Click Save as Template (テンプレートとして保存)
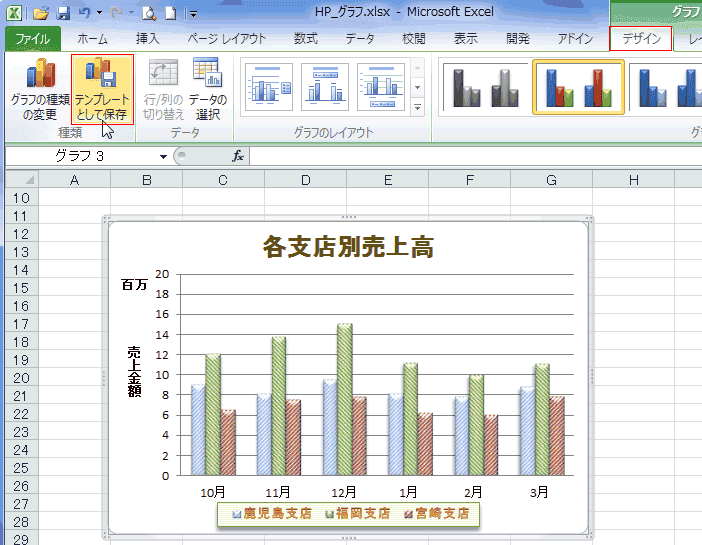This screenshot has width=702, height=545. 102,90
